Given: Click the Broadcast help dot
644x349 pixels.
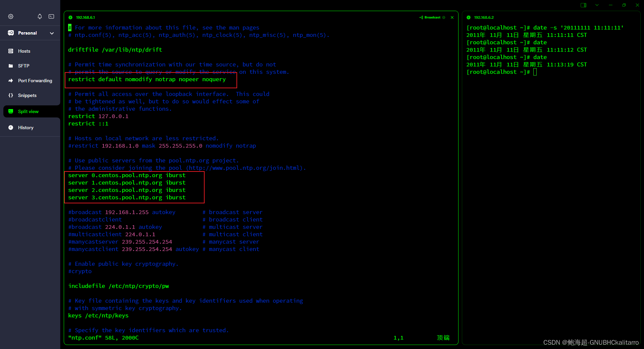Looking at the screenshot, I should point(444,17).
